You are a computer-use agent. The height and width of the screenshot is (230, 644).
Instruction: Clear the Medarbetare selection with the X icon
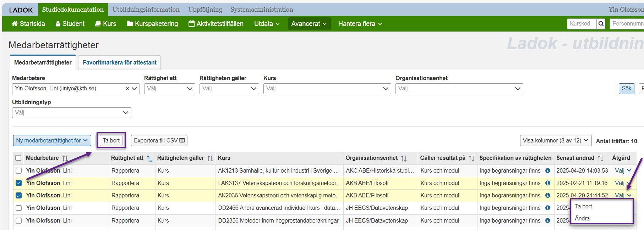(x=127, y=89)
